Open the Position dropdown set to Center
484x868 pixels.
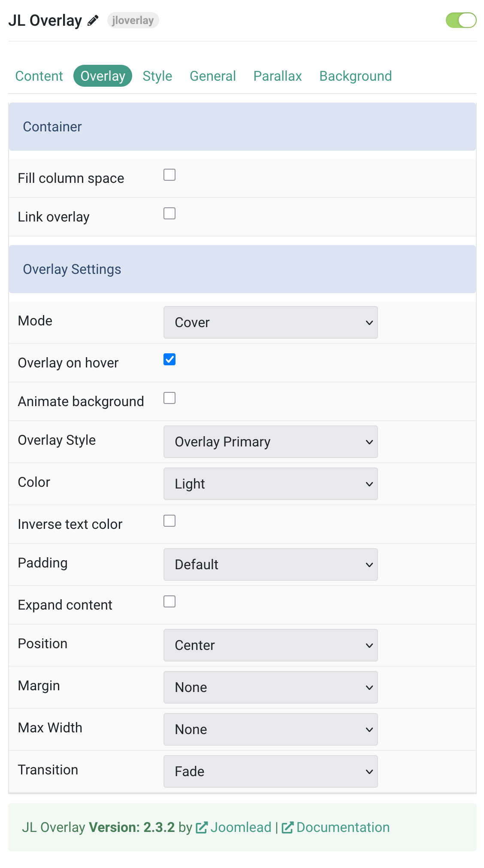[x=271, y=645]
